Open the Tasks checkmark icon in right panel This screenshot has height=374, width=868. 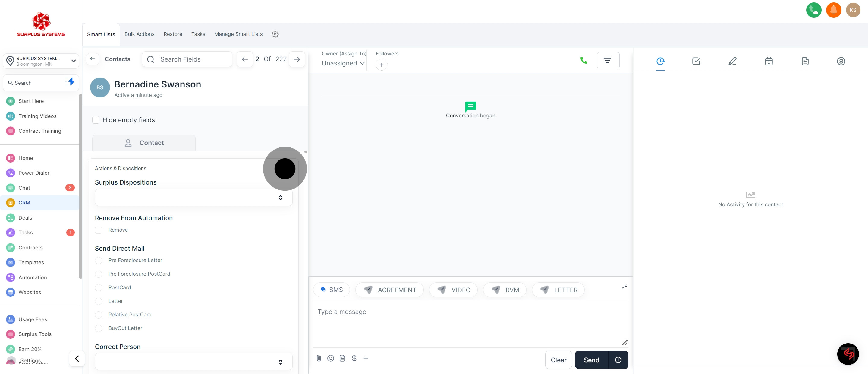696,61
